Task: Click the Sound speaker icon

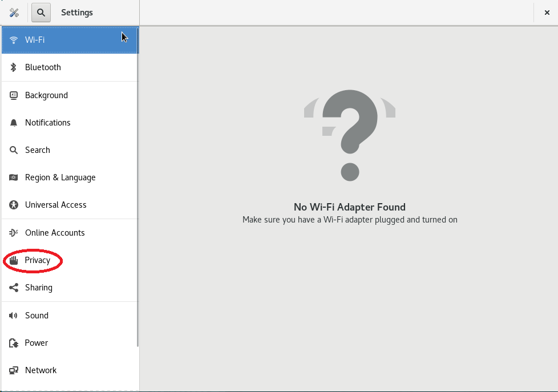Action: pyautogui.click(x=14, y=316)
